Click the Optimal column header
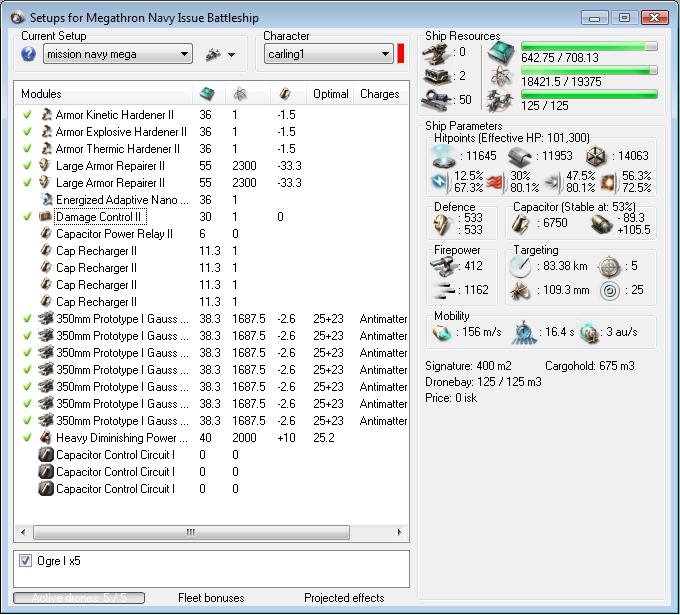The image size is (680, 615). pos(330,94)
